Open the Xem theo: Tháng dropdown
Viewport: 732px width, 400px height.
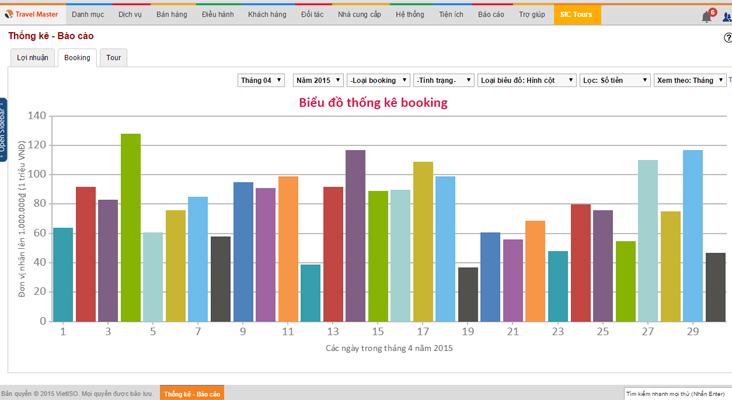coord(690,79)
